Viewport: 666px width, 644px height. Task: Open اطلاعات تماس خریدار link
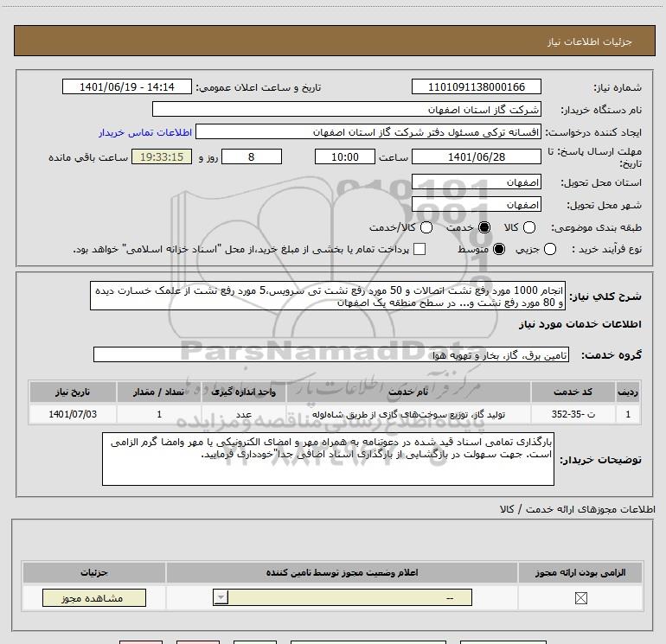[145, 132]
